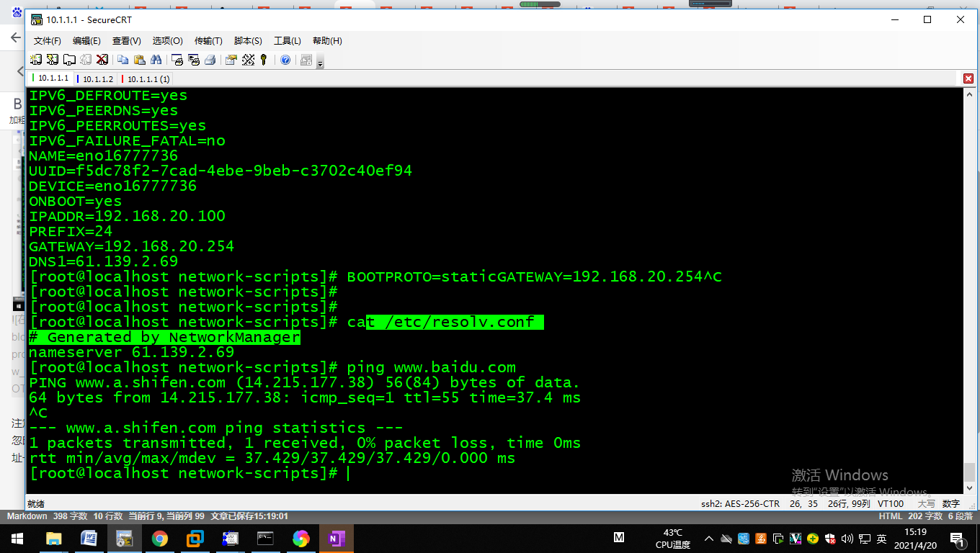Image resolution: width=980 pixels, height=553 pixels.
Task: Open the Windows Start button
Action: pos(17,539)
